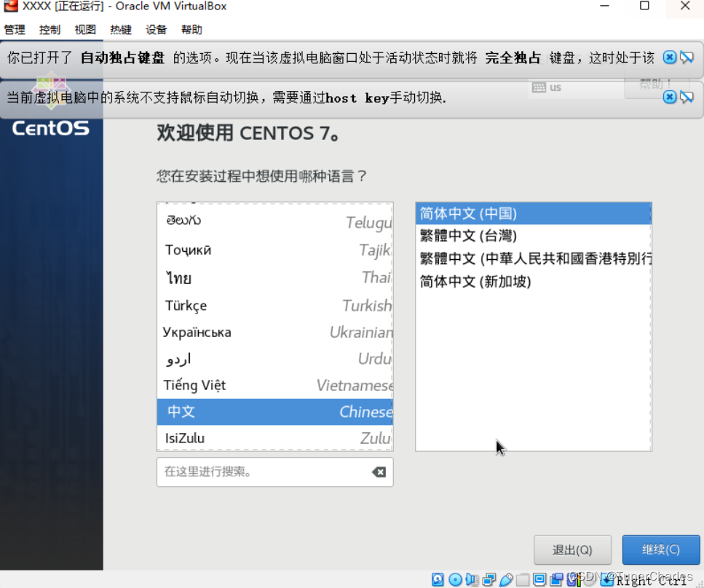This screenshot has width=704, height=588.
Task: Choose 繁體中文 Hong Kong locale
Action: pos(534,258)
